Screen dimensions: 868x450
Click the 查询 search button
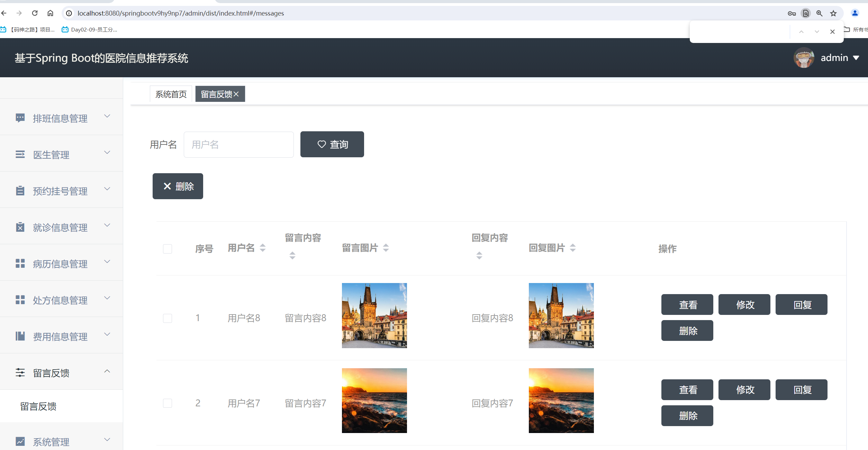click(332, 144)
